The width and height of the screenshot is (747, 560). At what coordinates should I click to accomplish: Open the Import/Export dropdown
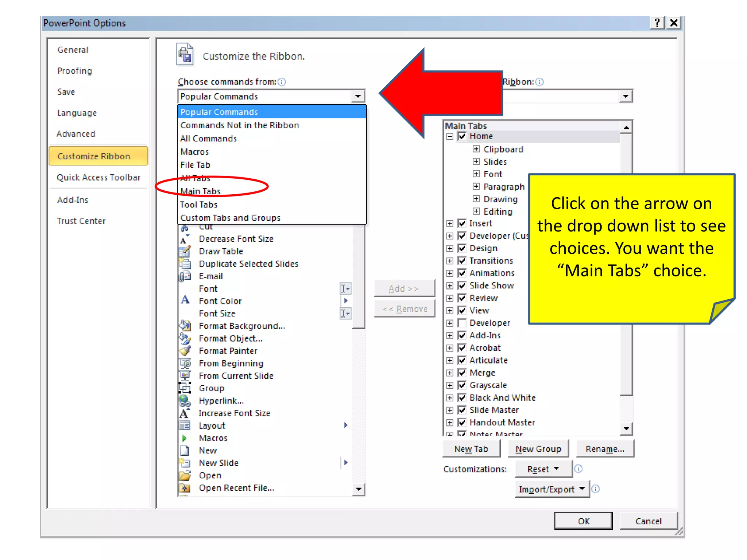point(552,489)
